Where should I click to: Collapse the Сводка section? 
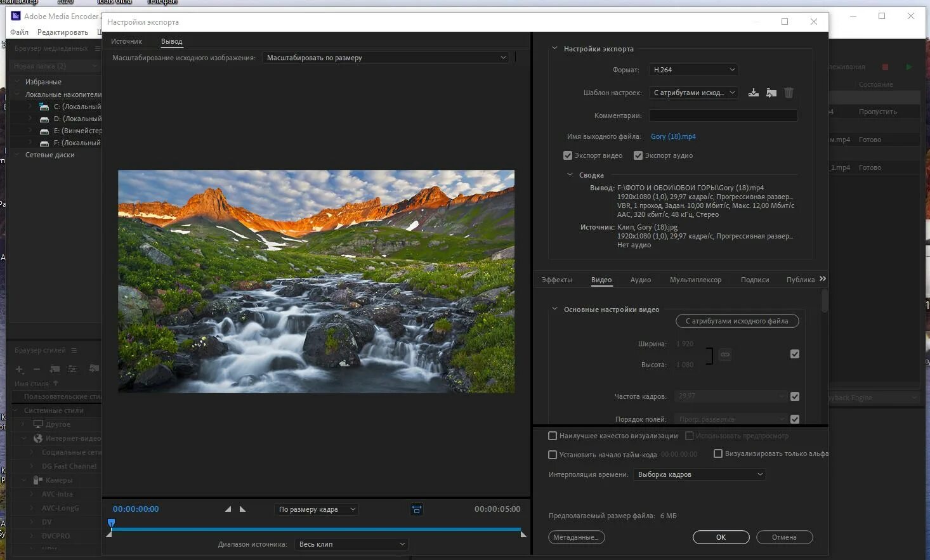coord(570,174)
